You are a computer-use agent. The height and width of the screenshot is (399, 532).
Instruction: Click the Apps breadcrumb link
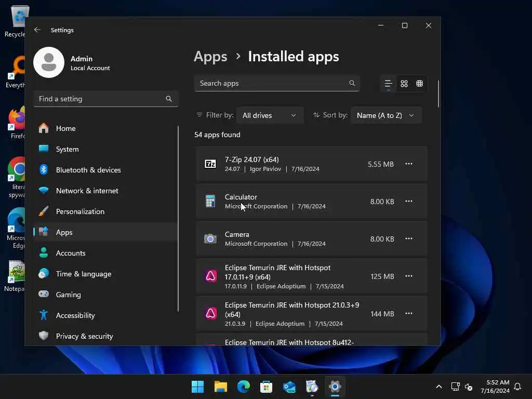coord(210,57)
